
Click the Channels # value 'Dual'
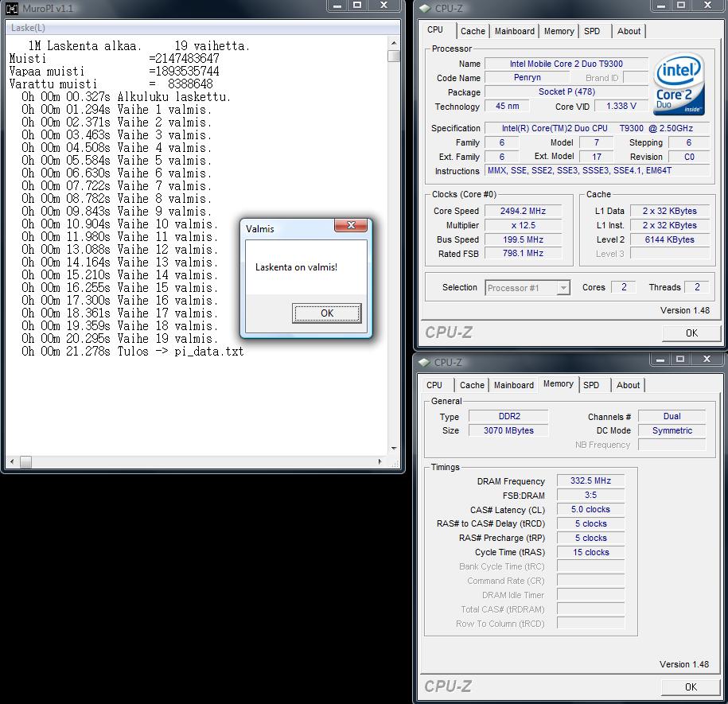(672, 416)
